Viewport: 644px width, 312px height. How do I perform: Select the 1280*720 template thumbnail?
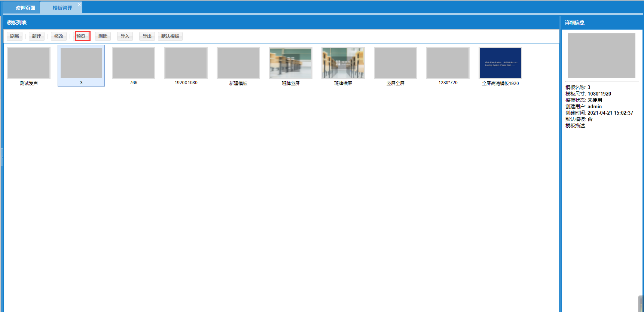[448, 63]
